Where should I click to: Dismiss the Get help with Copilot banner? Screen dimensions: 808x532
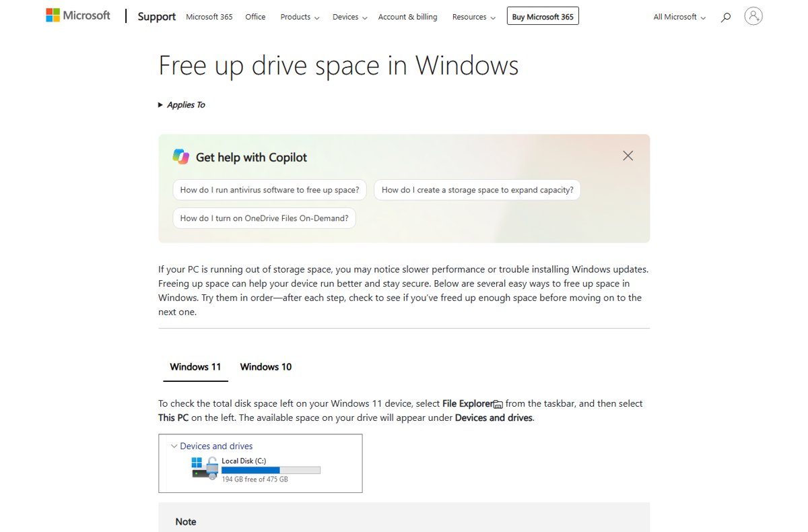pyautogui.click(x=628, y=156)
